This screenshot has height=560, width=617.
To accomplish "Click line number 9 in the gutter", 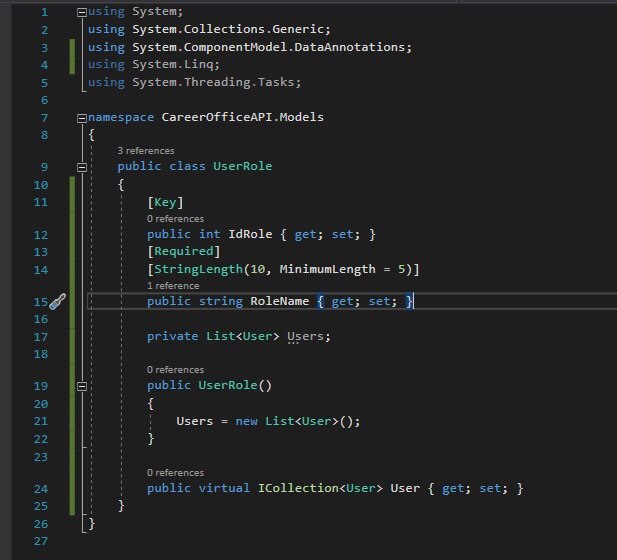I will [44, 167].
